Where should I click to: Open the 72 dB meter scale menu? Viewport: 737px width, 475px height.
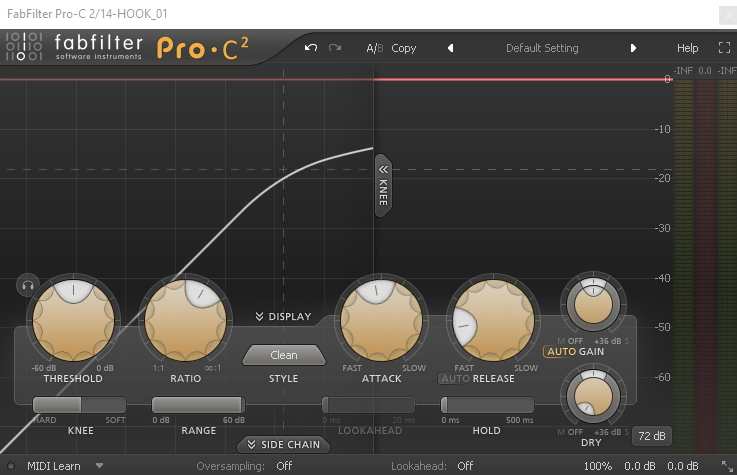click(x=652, y=436)
